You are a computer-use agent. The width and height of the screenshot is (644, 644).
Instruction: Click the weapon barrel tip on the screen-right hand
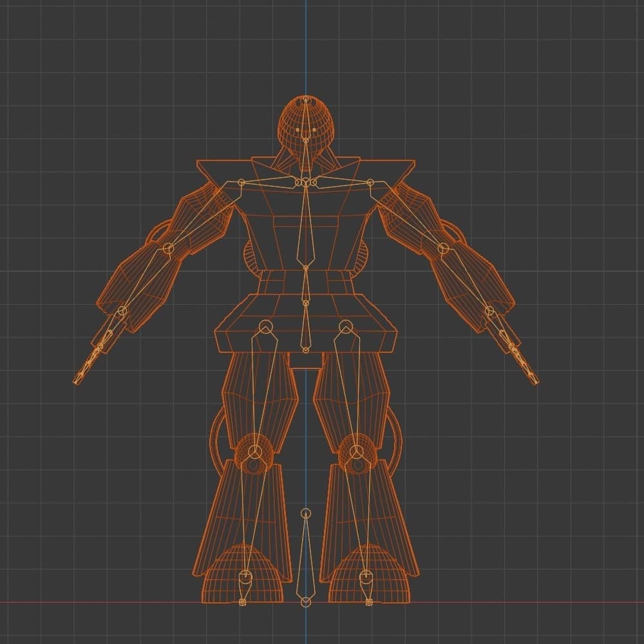click(x=534, y=380)
